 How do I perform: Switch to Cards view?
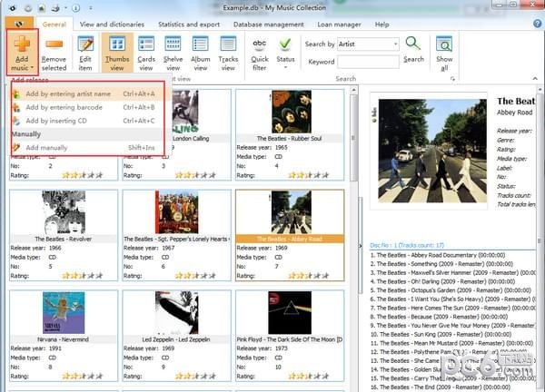[146, 54]
